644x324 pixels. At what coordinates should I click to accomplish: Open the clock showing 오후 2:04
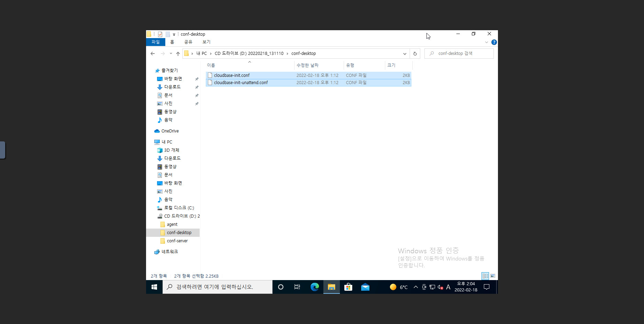pyautogui.click(x=466, y=287)
